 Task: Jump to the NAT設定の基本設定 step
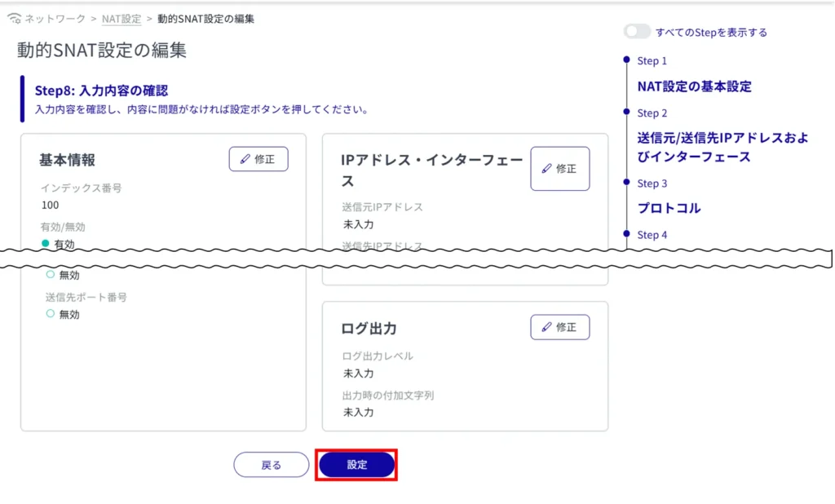pyautogui.click(x=694, y=86)
